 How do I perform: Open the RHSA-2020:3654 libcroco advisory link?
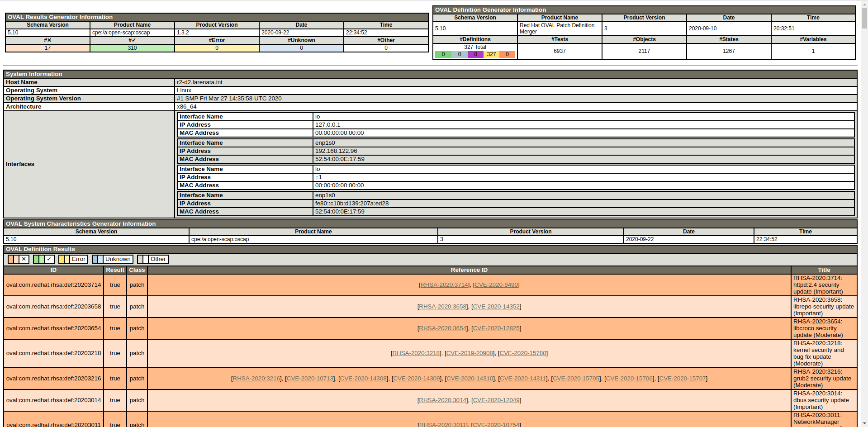tap(442, 328)
